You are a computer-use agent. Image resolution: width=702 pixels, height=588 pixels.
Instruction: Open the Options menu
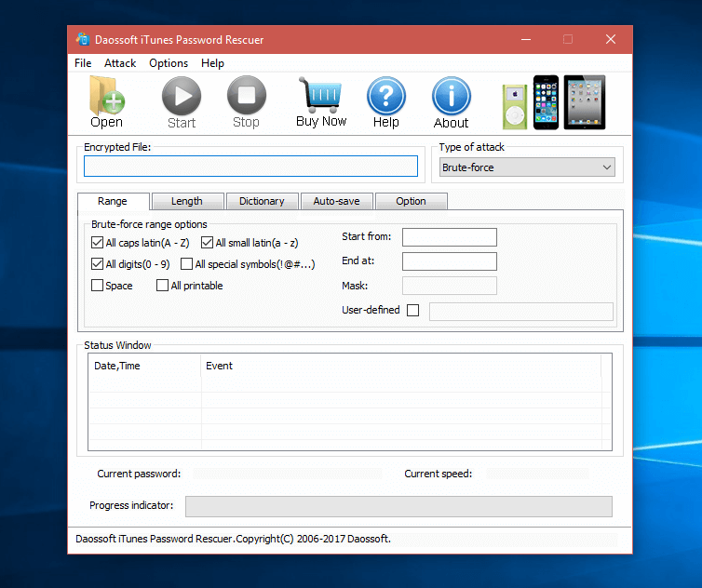[x=169, y=63]
